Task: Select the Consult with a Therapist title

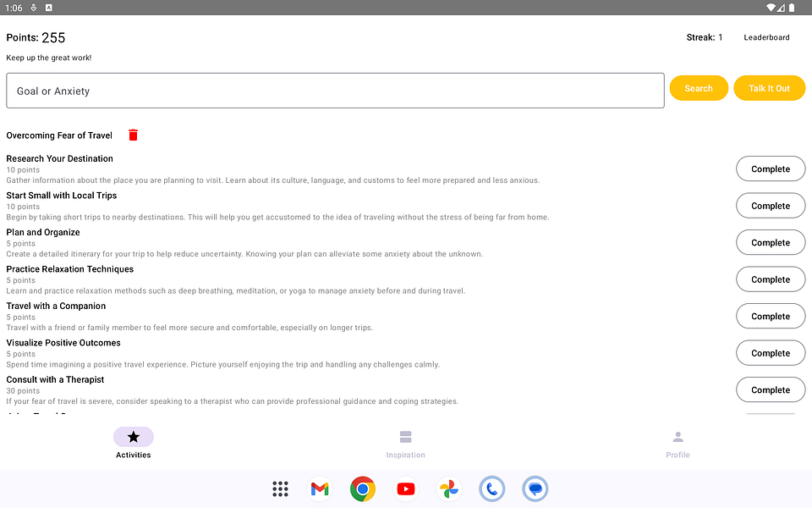Action: [55, 379]
